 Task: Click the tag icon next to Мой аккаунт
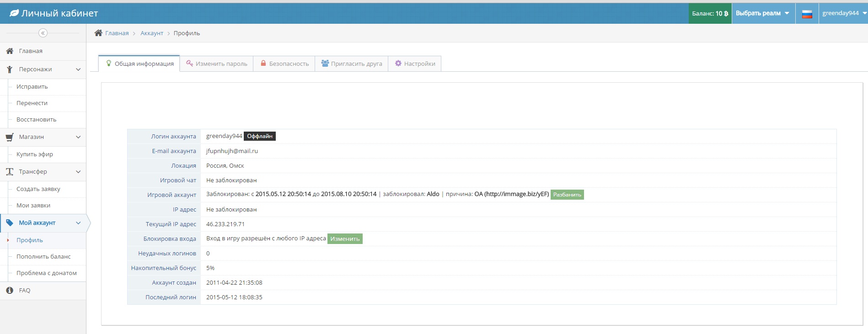(x=10, y=223)
